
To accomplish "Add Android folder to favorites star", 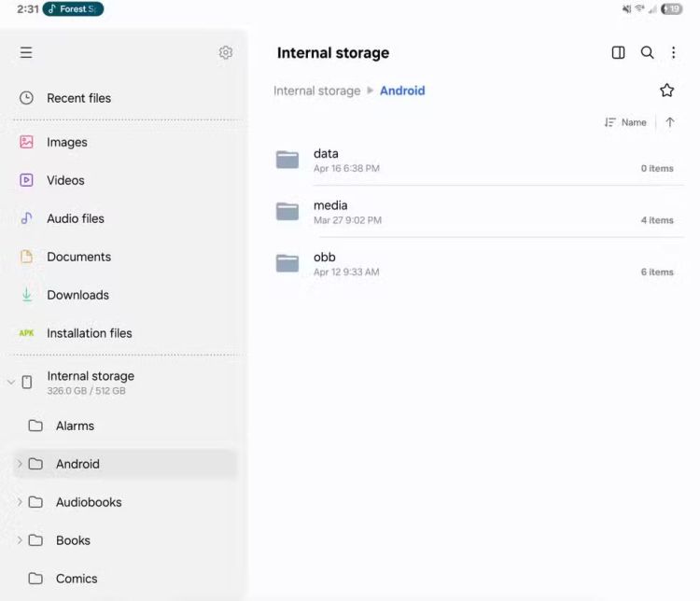I will (x=666, y=91).
